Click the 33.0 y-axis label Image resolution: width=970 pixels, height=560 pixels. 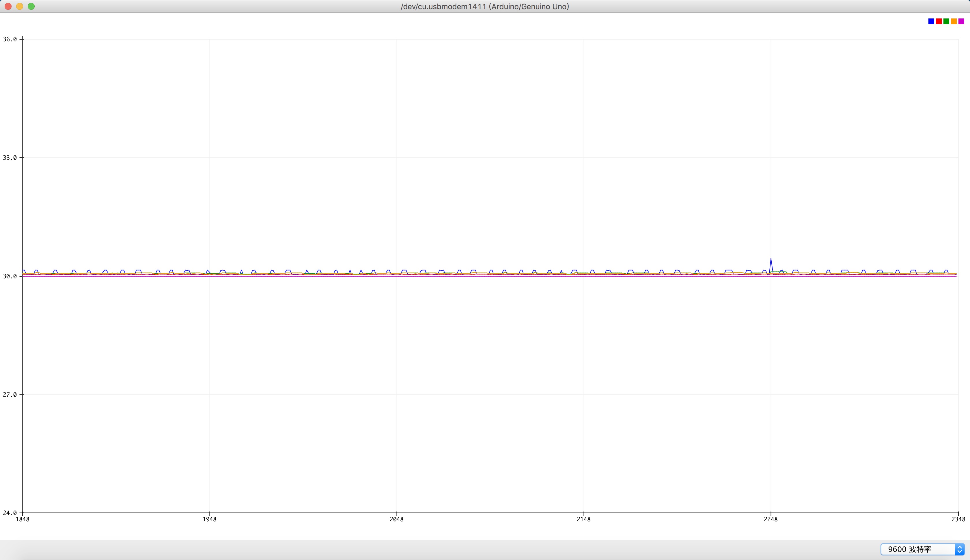tap(10, 158)
